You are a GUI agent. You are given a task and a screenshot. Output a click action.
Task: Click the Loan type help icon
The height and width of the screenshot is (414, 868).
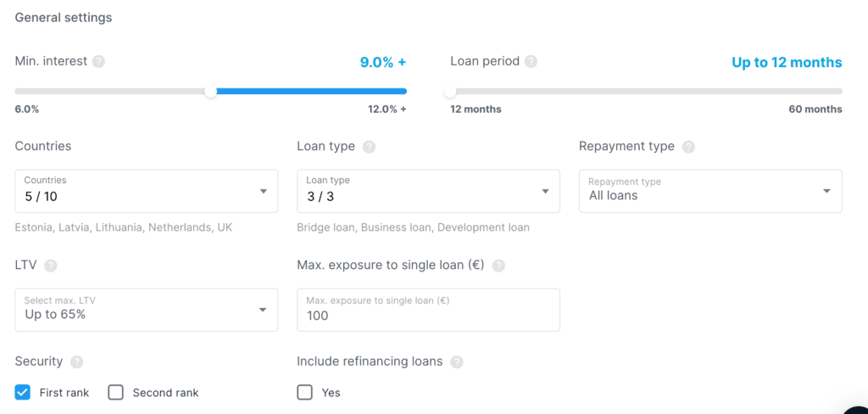369,147
